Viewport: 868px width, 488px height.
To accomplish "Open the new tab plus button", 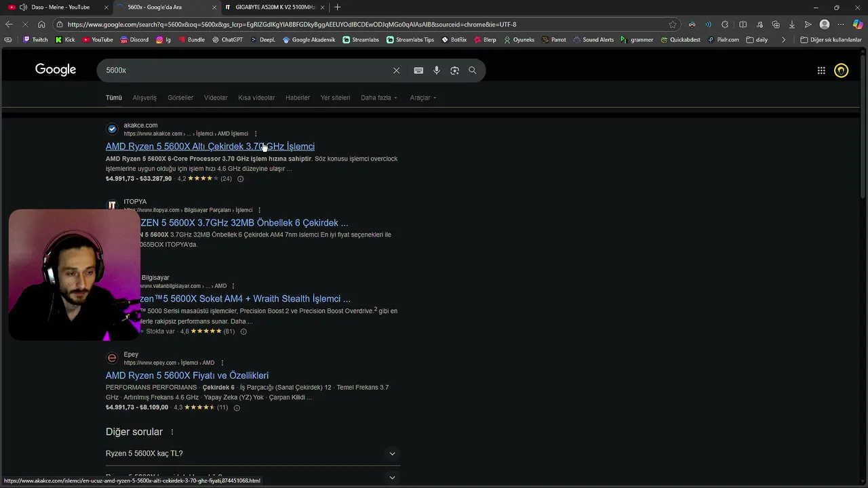I will [x=338, y=7].
